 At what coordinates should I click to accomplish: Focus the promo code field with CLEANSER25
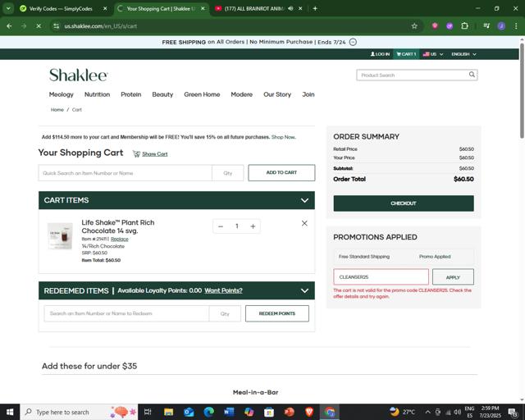click(x=381, y=277)
